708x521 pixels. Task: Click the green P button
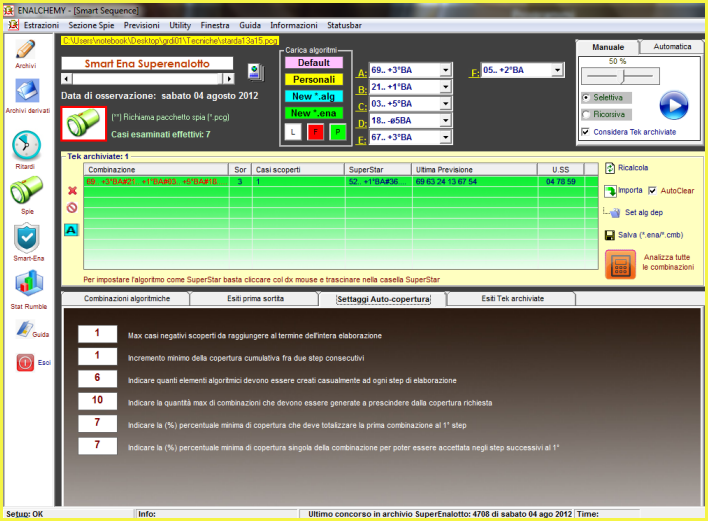[337, 132]
